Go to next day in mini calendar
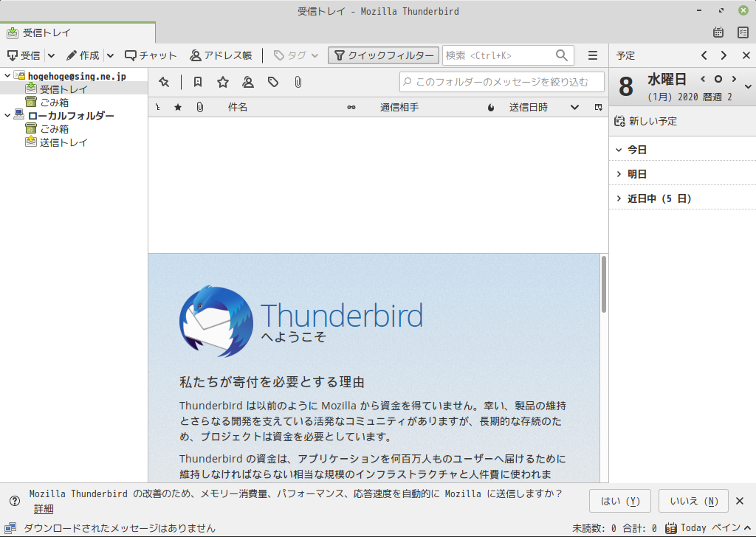The width and height of the screenshot is (756, 537). 734,79
